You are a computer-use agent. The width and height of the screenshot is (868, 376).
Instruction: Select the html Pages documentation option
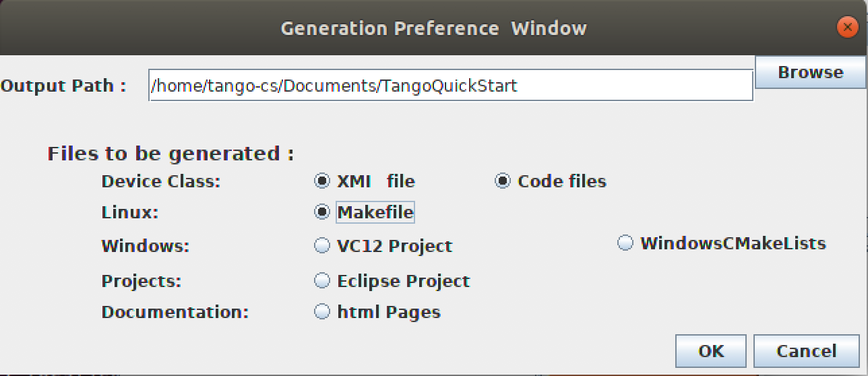click(377, 312)
